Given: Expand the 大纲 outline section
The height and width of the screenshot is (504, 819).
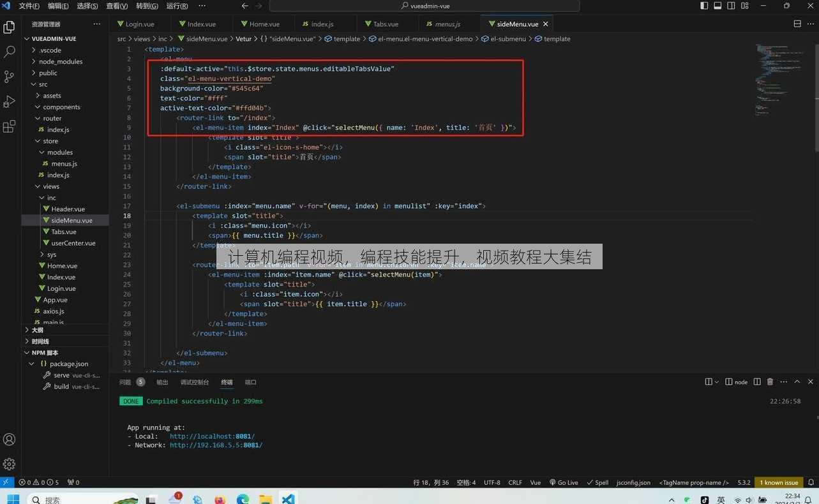Looking at the screenshot, I should [38, 330].
